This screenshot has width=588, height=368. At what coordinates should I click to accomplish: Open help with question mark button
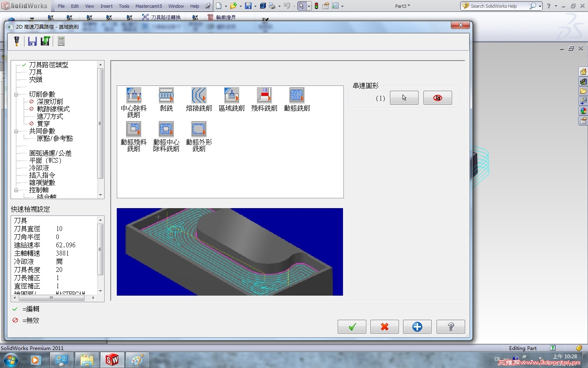pyautogui.click(x=451, y=327)
